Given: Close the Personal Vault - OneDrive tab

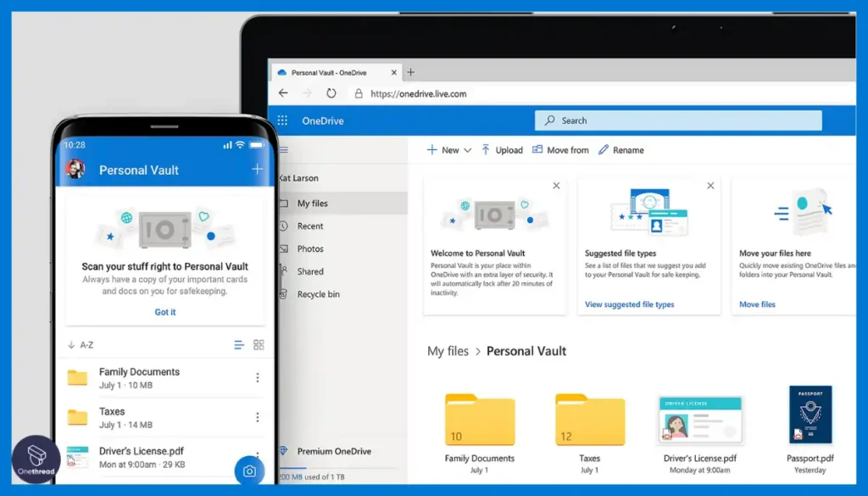Looking at the screenshot, I should point(394,73).
